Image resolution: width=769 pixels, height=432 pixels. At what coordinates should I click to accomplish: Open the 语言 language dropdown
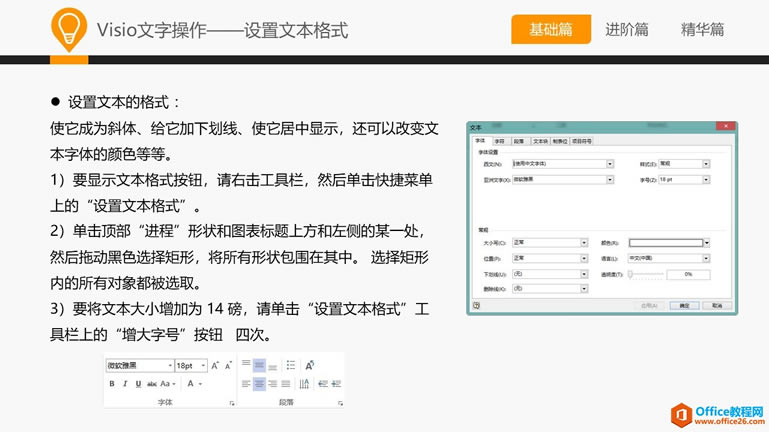(x=706, y=258)
